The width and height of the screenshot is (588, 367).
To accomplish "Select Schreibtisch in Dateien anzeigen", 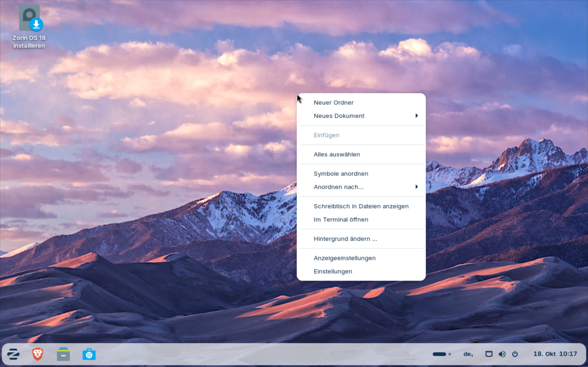I will [x=361, y=206].
